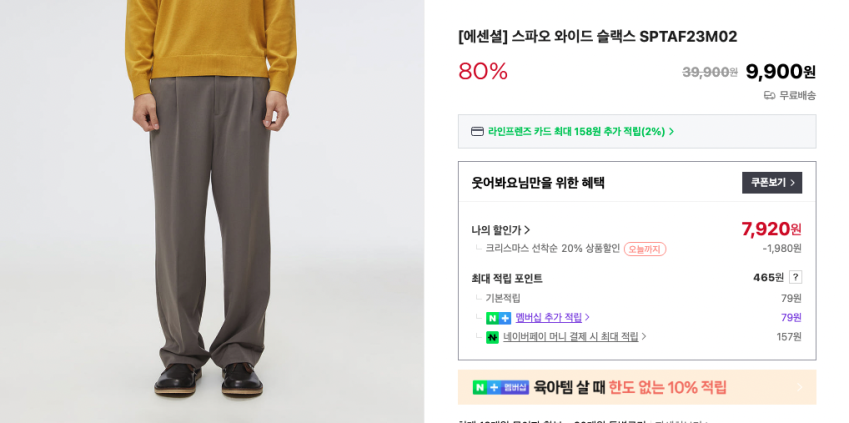Click the chevron after 라인프렌즈 카드 text
849x423 pixels.
pyautogui.click(x=671, y=132)
